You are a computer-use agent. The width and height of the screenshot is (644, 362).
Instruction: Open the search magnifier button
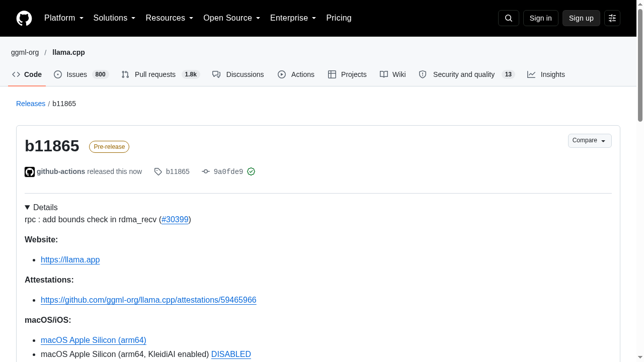coord(509,18)
